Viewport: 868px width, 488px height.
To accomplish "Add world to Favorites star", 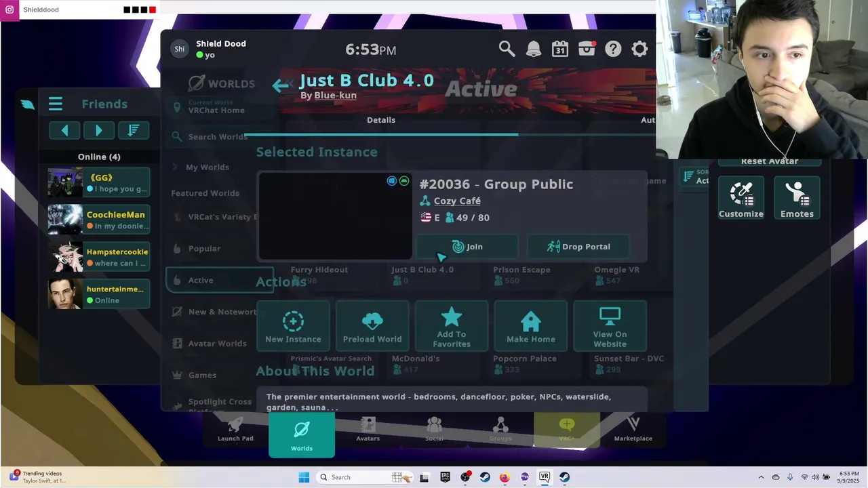I will (452, 326).
